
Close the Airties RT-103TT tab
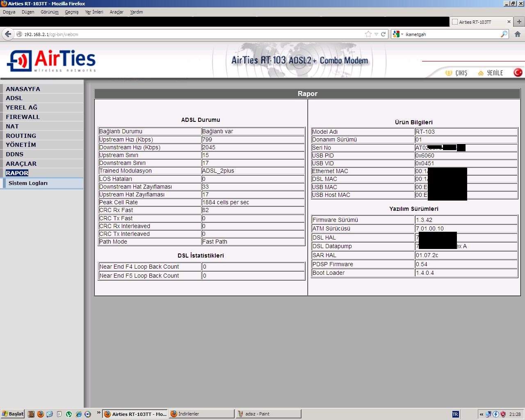pyautogui.click(x=509, y=22)
